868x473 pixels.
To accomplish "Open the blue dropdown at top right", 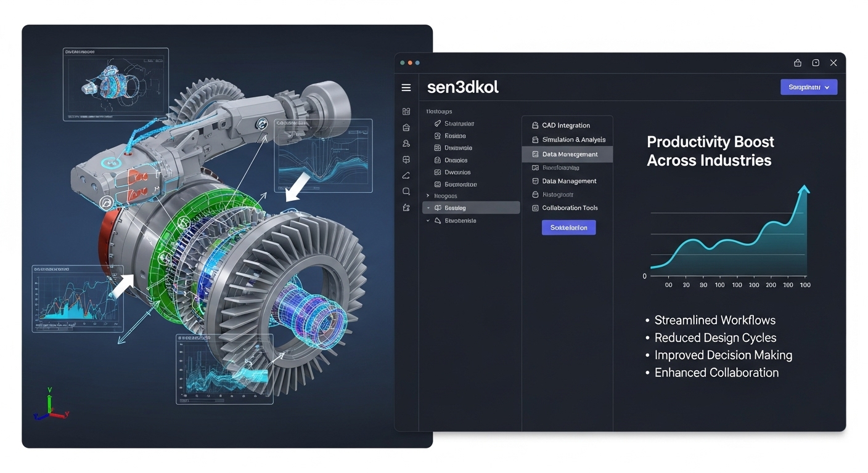I will point(808,87).
